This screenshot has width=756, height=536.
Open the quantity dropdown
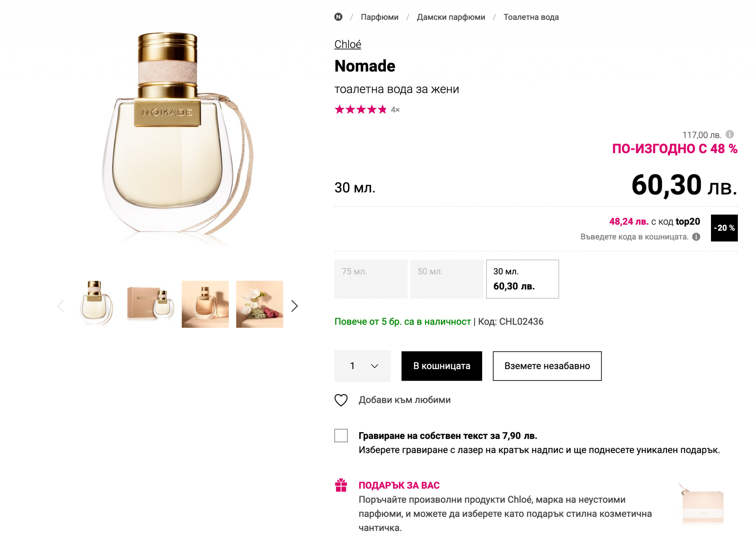point(362,366)
